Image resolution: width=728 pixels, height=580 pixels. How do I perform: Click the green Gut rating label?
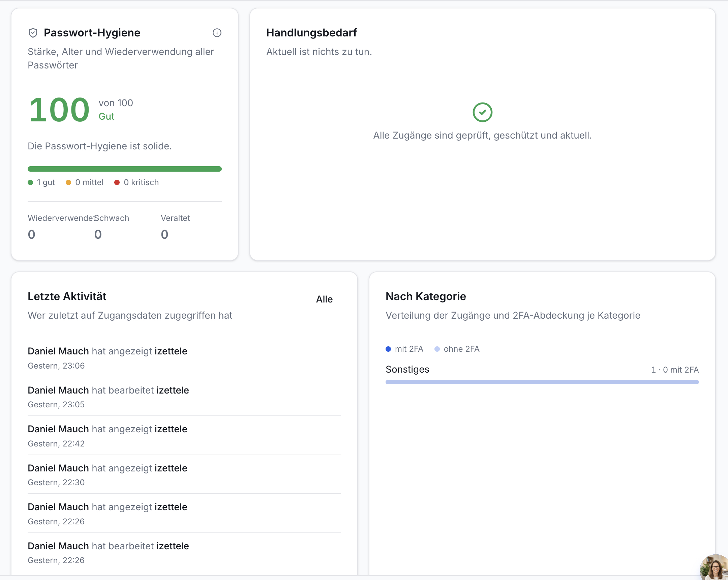coord(107,117)
